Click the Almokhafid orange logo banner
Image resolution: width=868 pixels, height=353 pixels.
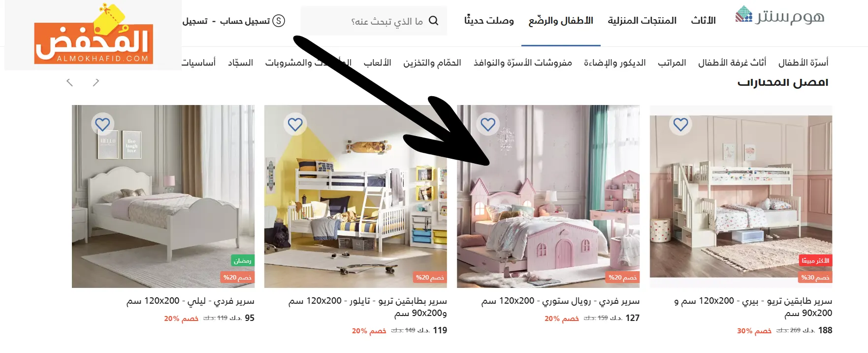coord(94,35)
